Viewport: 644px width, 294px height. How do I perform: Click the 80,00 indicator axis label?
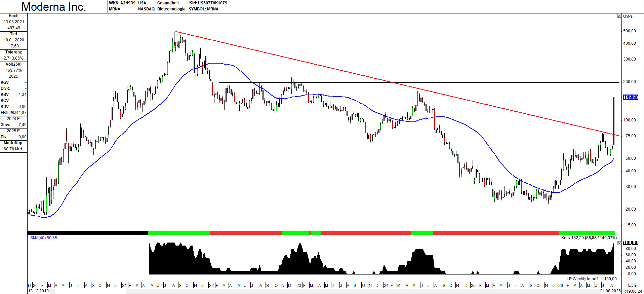tap(631, 249)
